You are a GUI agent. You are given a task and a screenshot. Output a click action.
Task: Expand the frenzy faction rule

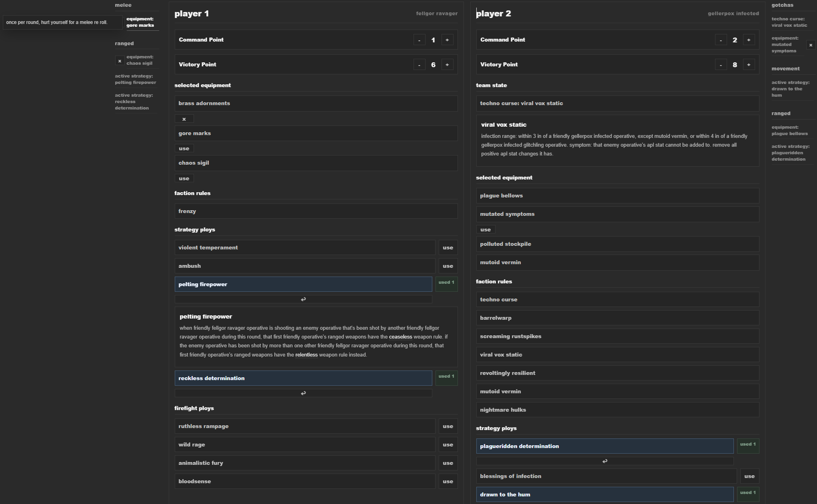316,211
